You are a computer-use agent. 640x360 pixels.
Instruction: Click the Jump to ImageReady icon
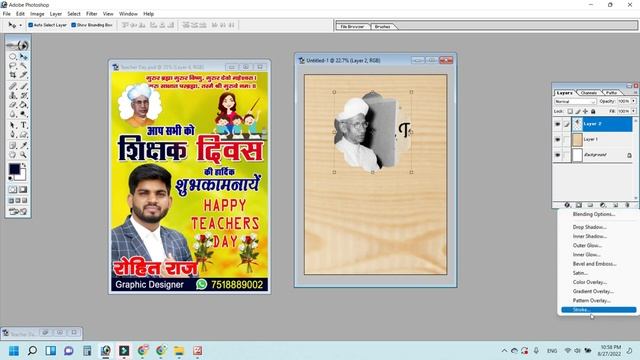click(x=18, y=211)
